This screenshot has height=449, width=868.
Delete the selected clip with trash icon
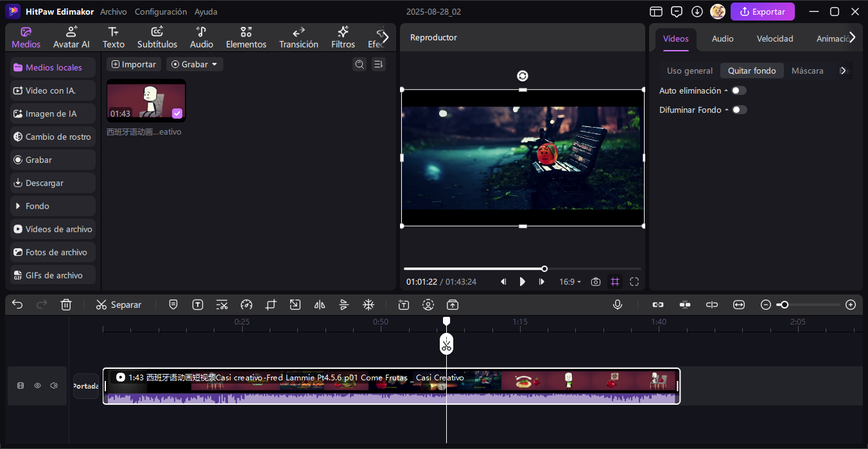click(66, 305)
